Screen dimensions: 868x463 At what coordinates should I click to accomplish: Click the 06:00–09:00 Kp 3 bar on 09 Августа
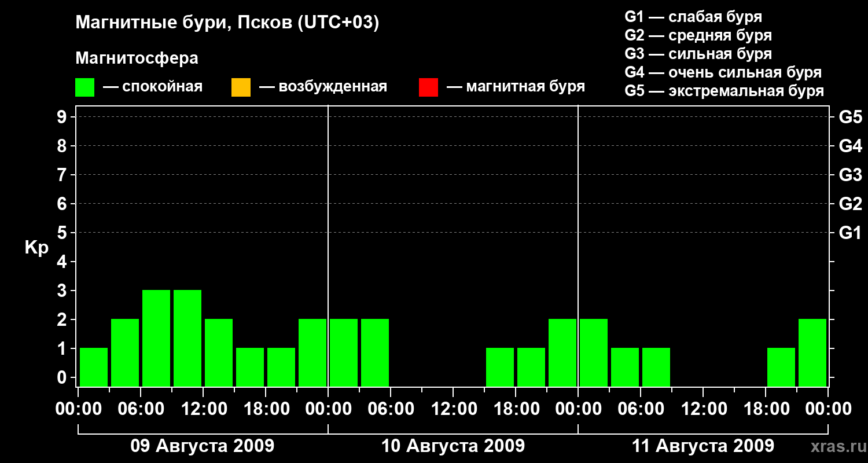click(156, 338)
